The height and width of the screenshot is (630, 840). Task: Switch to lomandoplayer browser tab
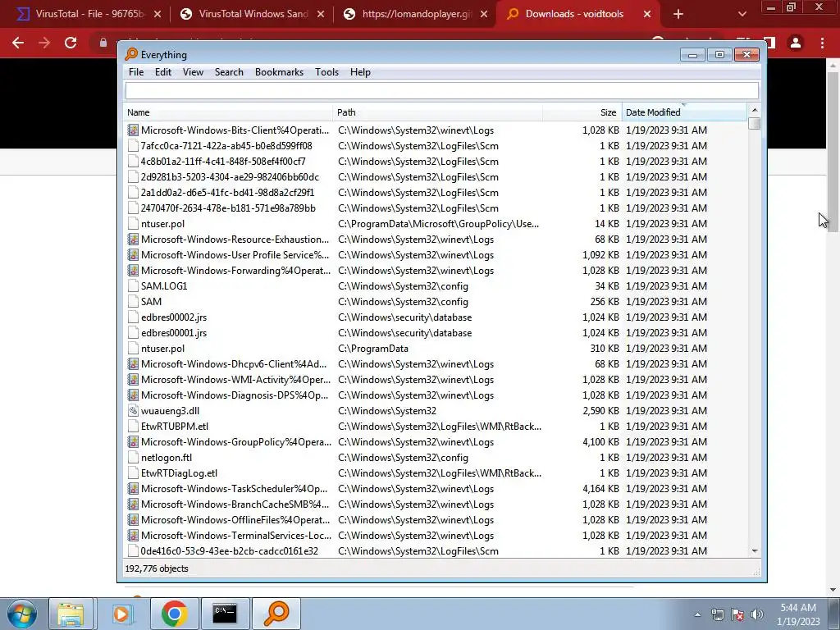coord(415,14)
